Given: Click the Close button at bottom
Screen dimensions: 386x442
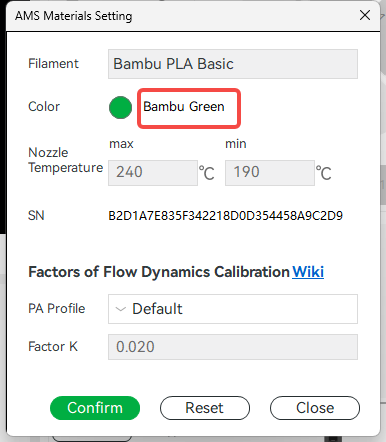Looking at the screenshot, I should pos(315,408).
